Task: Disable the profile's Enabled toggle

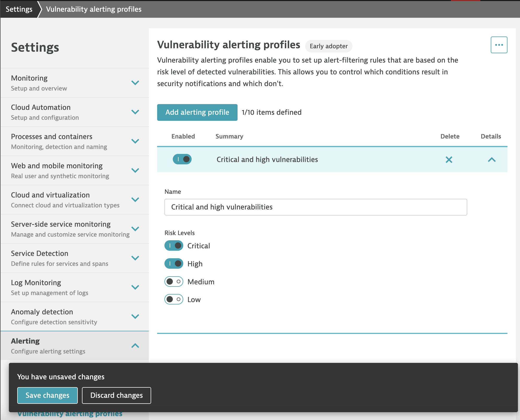Action: pyautogui.click(x=182, y=159)
